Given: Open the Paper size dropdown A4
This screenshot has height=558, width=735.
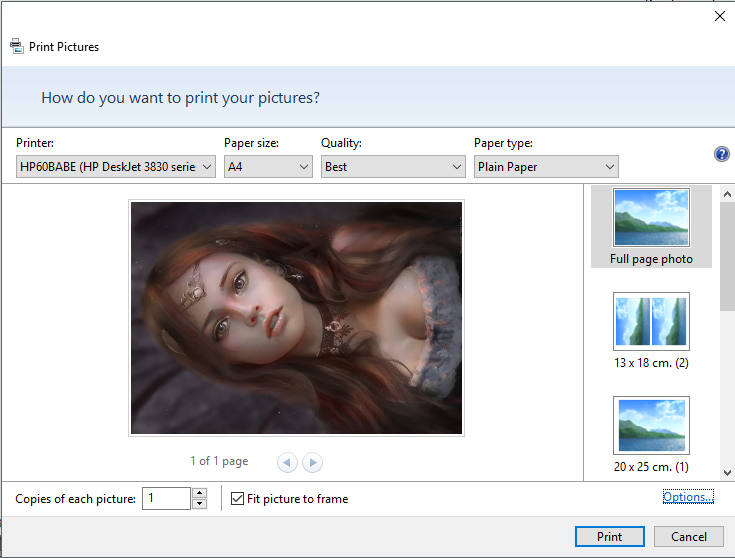Looking at the screenshot, I should [268, 166].
